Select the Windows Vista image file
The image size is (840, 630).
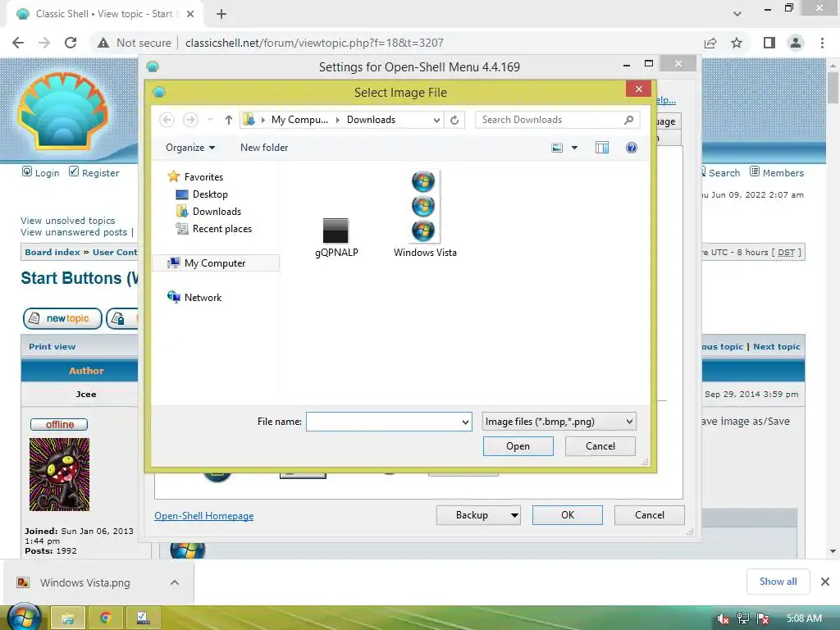pos(424,214)
